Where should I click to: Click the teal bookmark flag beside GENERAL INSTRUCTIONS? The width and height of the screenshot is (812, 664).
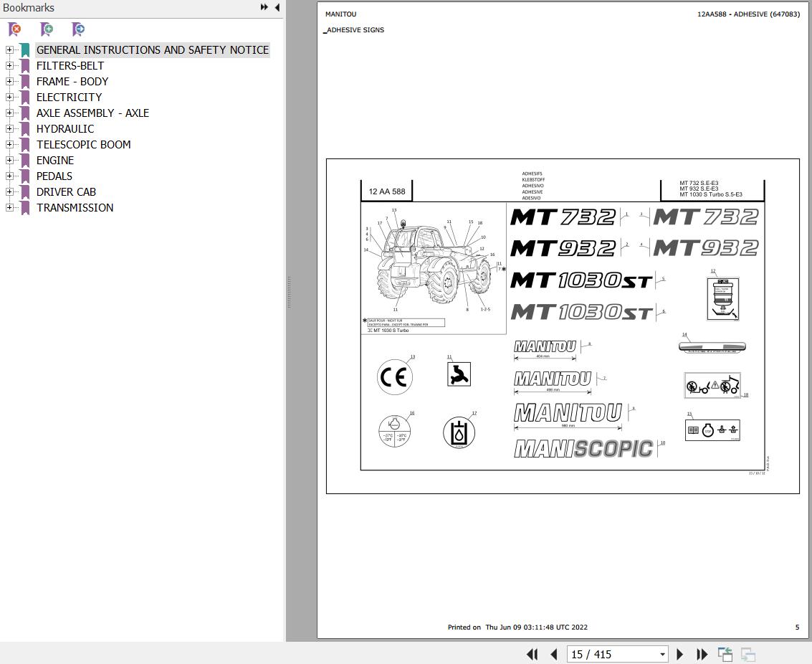tap(25, 50)
